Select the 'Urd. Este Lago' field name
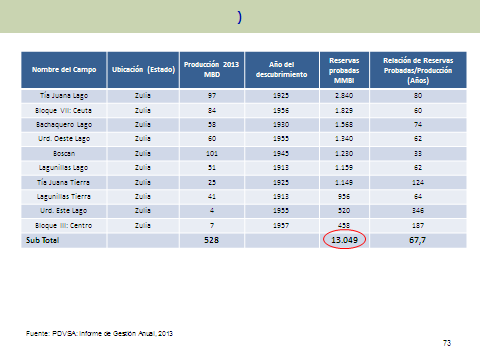Viewport: 480px width, 360px height. click(64, 211)
